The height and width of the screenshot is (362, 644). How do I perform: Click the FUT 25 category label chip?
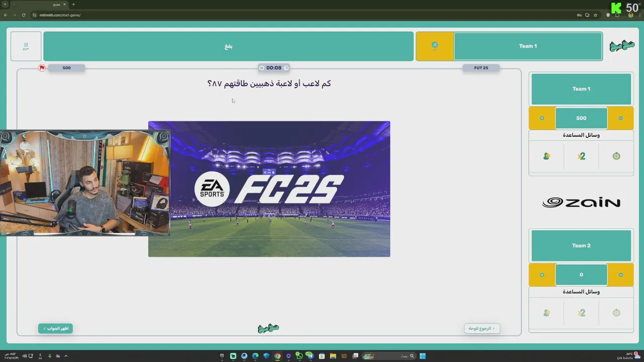tap(481, 68)
